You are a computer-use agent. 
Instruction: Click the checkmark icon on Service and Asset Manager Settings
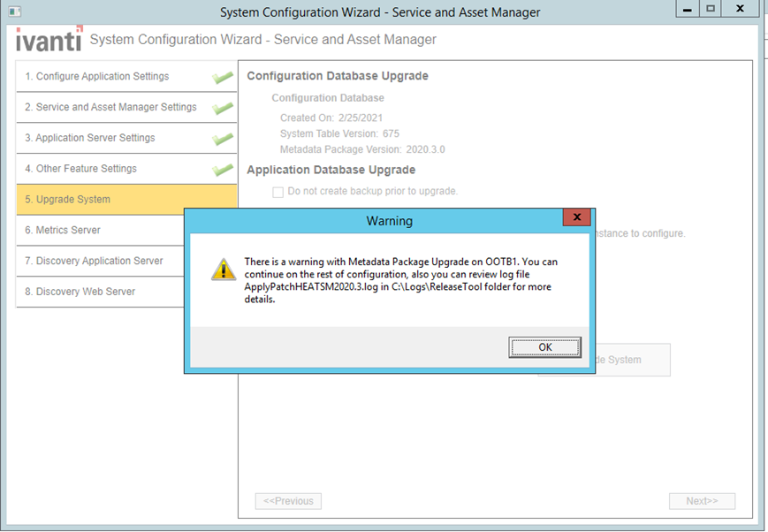[224, 107]
